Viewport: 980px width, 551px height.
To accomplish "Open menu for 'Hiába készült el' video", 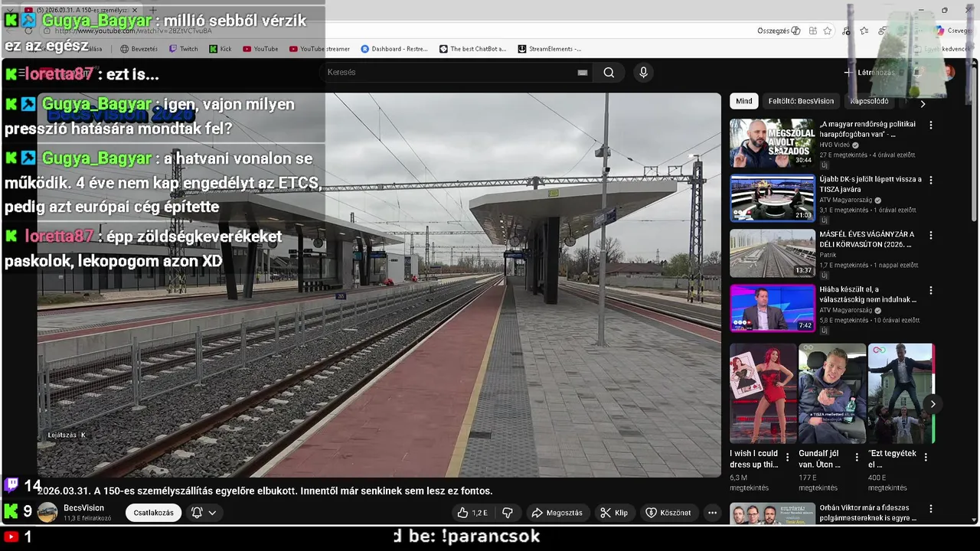I will pos(931,291).
